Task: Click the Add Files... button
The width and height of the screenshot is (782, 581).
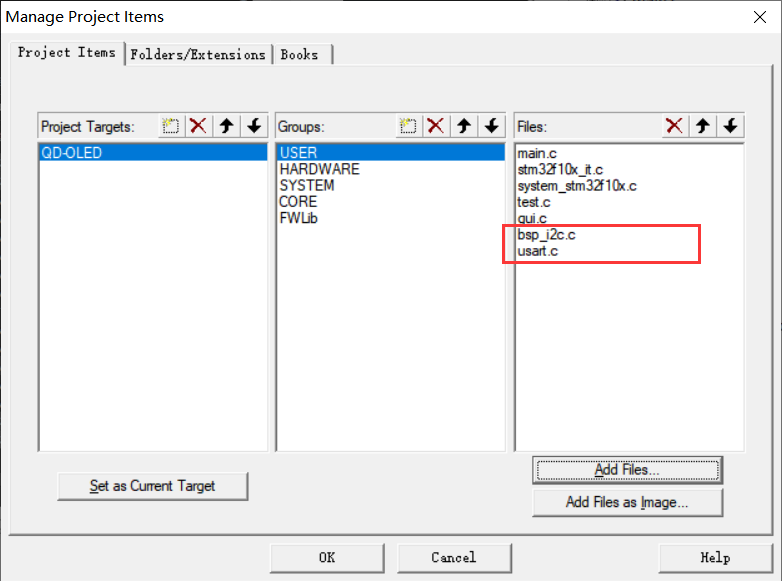Action: tap(627, 470)
